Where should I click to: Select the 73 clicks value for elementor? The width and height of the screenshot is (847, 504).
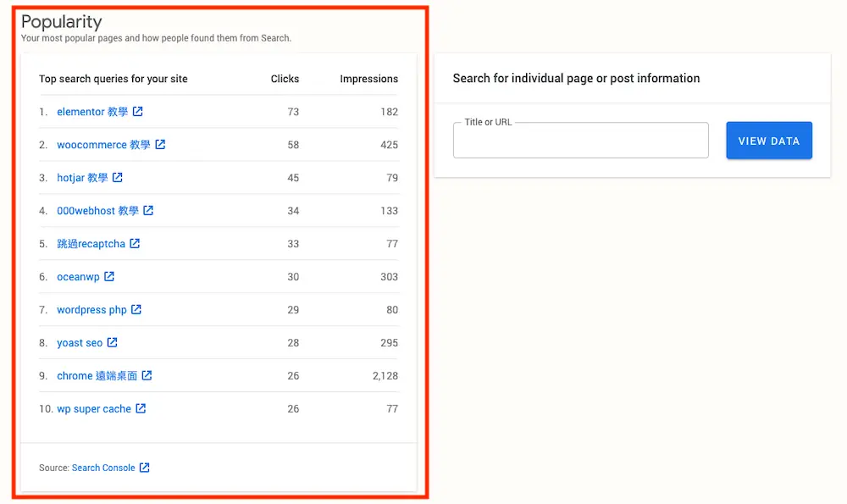coord(293,112)
